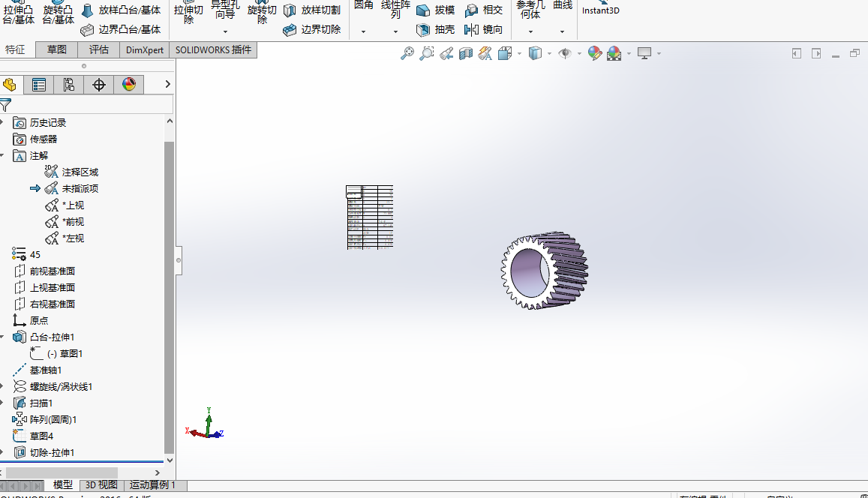Viewport: 868px width, 498px height.
Task: Open the Display Style dropdown arrow
Action: (549, 54)
